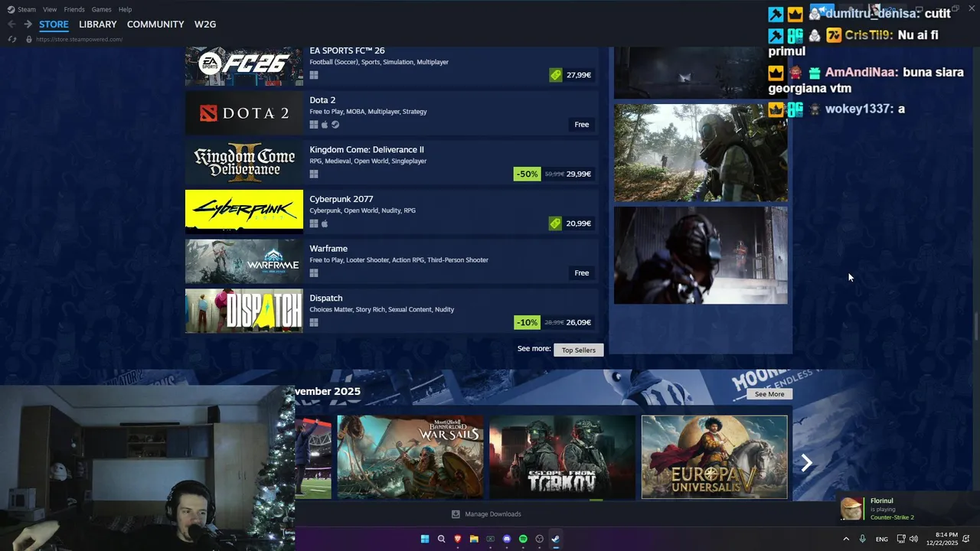The height and width of the screenshot is (551, 980).
Task: Open the Dispatch capsule image
Action: point(244,311)
